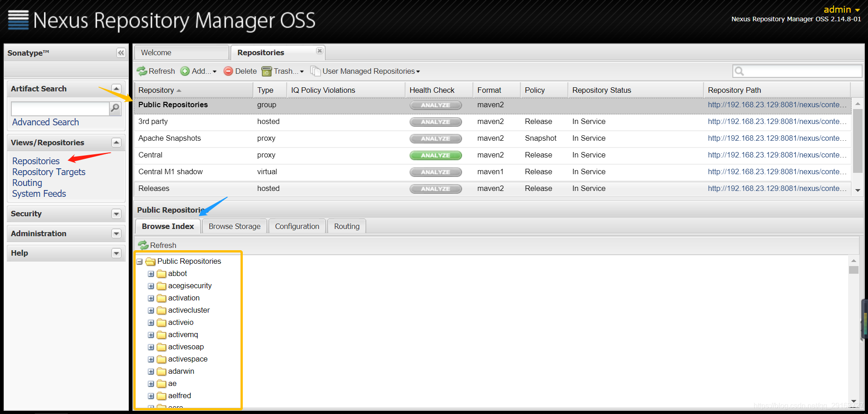This screenshot has height=414, width=868.
Task: Select the Central M1 shadow row
Action: [x=493, y=172]
